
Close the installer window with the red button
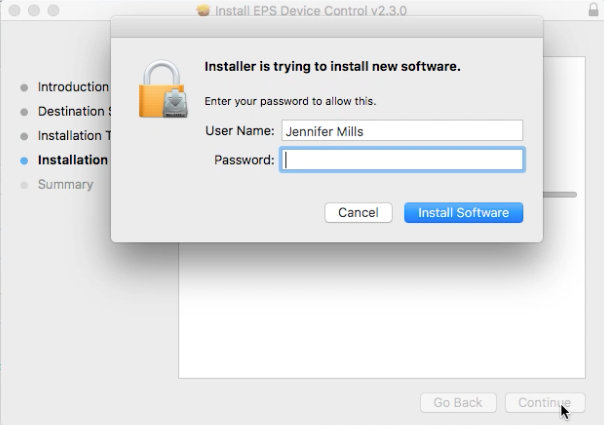tap(13, 10)
